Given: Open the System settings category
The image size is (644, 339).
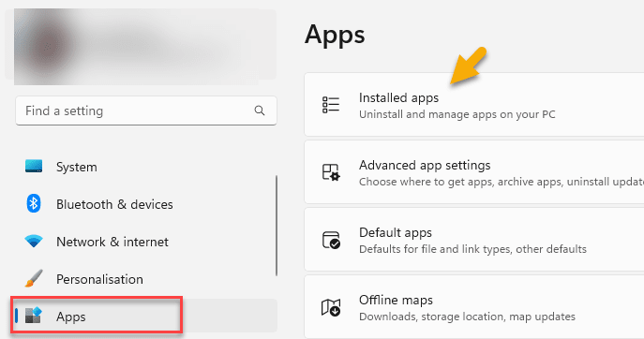Looking at the screenshot, I should [x=77, y=167].
